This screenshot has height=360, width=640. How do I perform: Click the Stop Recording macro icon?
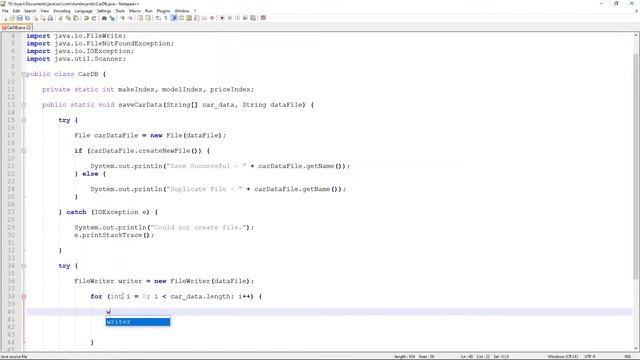point(230,18)
